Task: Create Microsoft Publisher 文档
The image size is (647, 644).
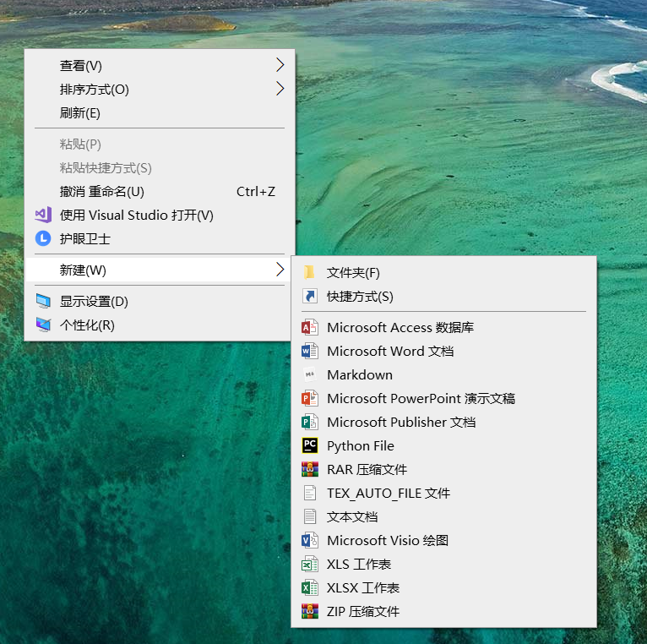Action: pos(443,422)
